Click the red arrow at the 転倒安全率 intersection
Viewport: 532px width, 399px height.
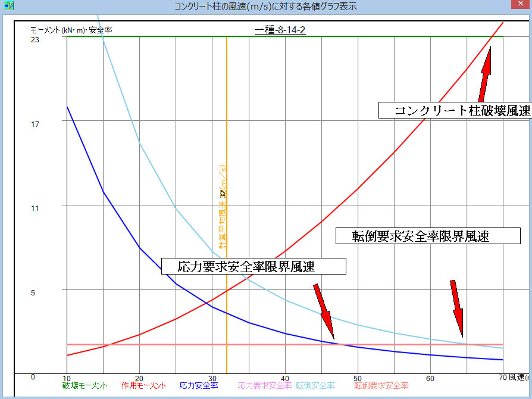coord(457,308)
